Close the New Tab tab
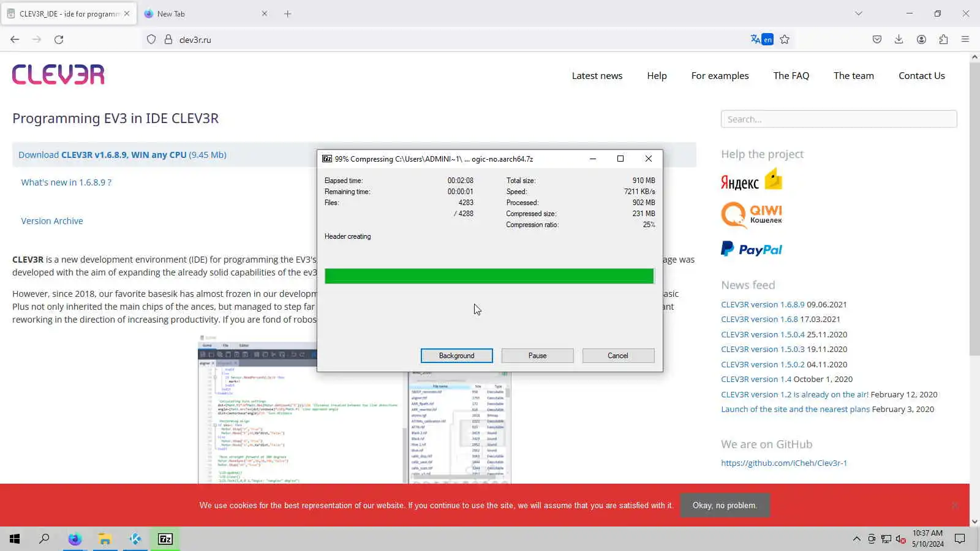Image resolution: width=980 pixels, height=551 pixels. tap(265, 13)
